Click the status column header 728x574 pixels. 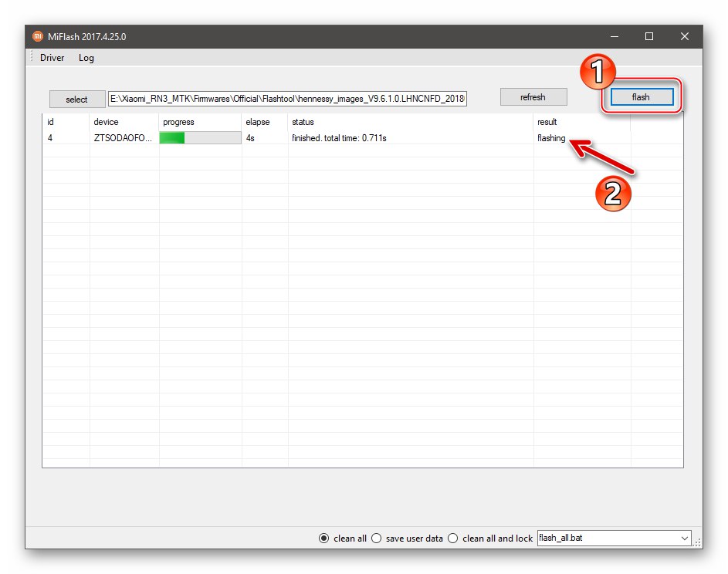point(411,122)
